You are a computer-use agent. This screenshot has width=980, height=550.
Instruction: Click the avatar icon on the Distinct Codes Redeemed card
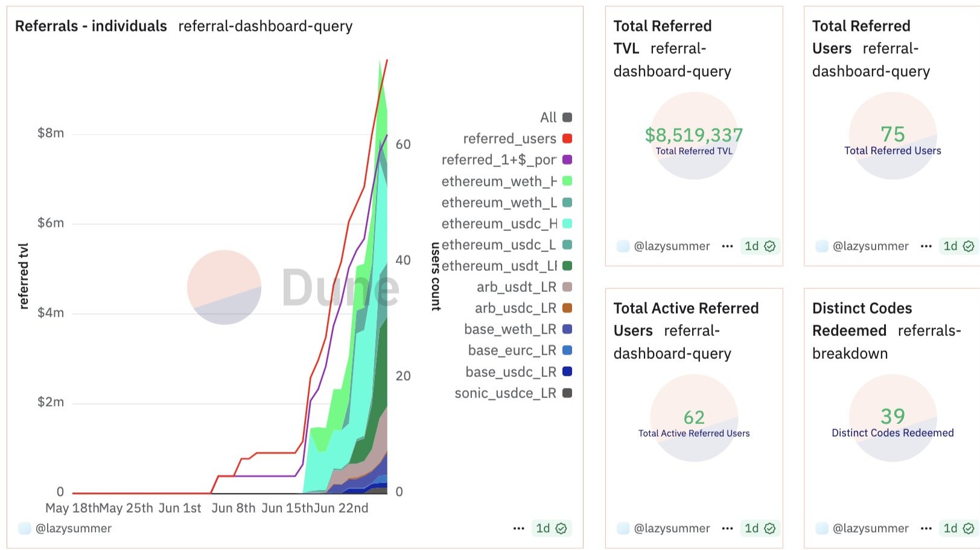point(822,528)
